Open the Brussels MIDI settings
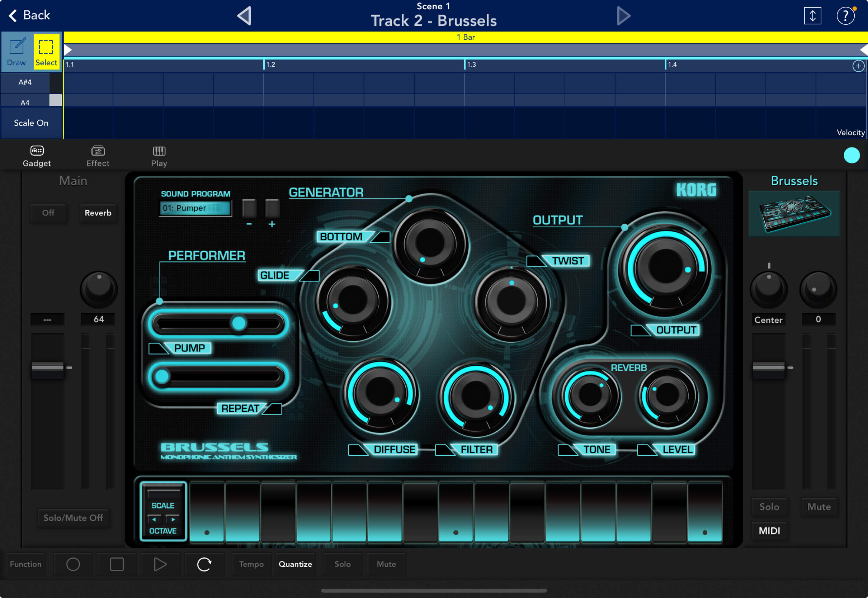This screenshot has width=868, height=598. coord(769,531)
